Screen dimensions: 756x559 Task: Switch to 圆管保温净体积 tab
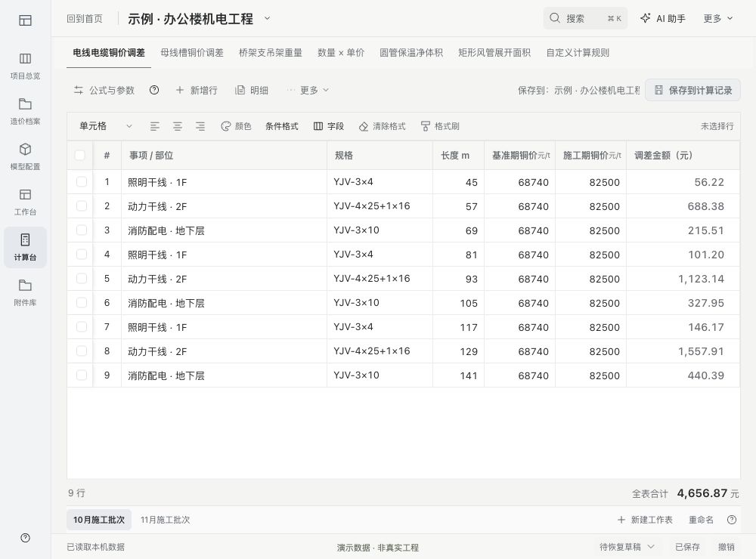tap(411, 53)
